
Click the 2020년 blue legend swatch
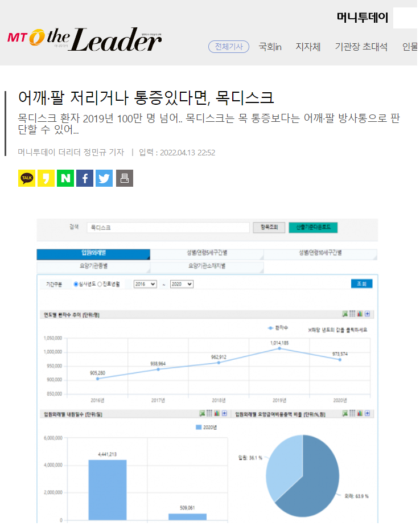(199, 428)
